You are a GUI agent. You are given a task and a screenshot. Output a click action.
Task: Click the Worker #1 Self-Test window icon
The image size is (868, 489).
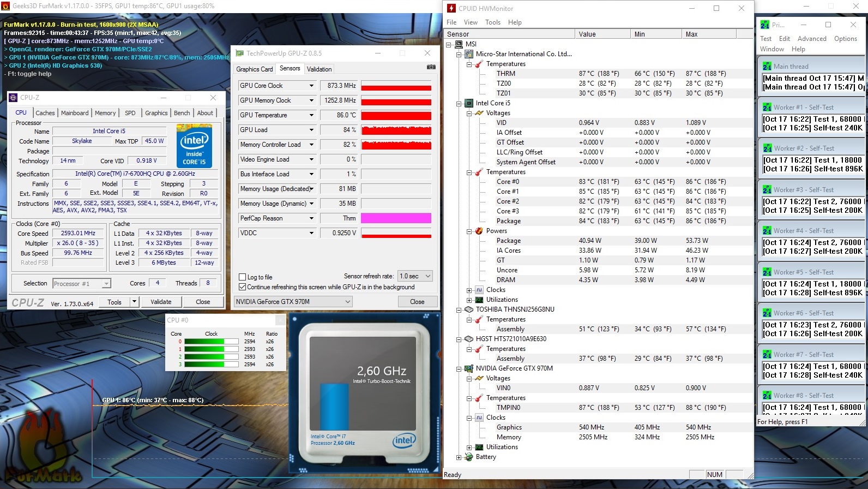coord(767,107)
